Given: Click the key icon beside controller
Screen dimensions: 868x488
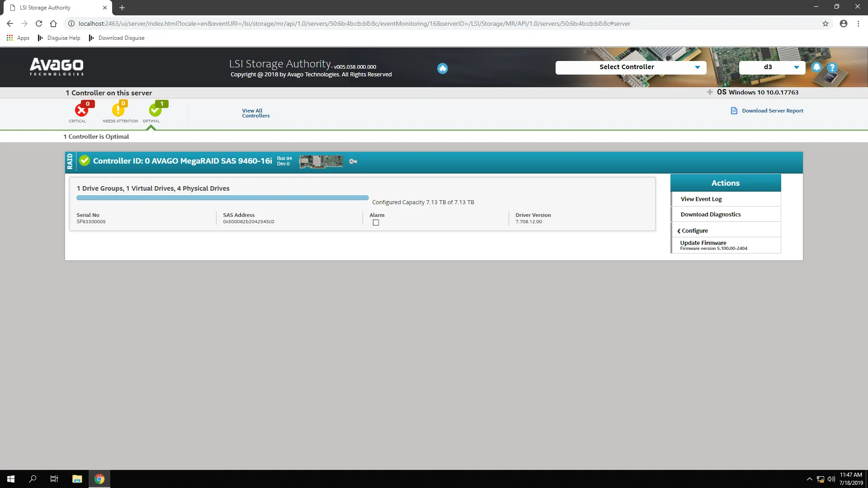Looking at the screenshot, I should [353, 161].
